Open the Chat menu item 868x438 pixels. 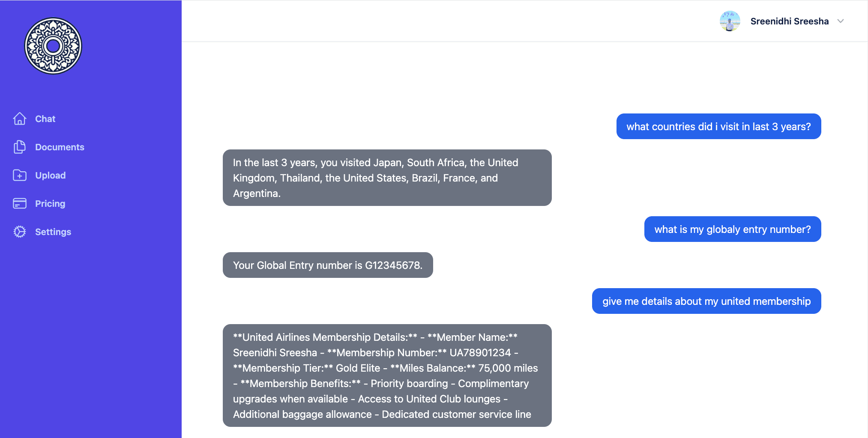45,119
